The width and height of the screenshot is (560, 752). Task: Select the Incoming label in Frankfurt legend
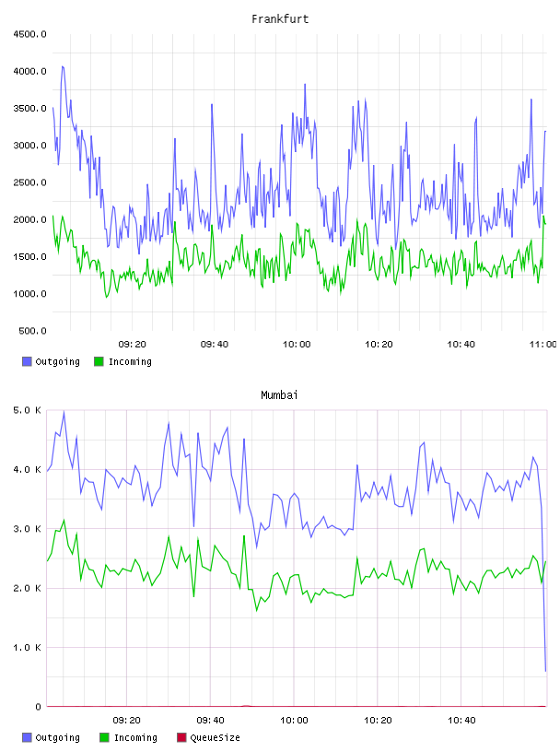point(130,361)
